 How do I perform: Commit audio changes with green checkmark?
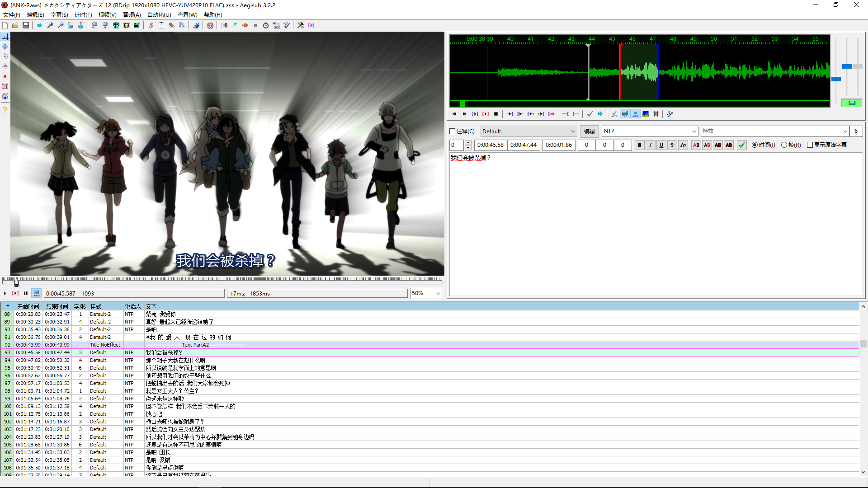590,114
